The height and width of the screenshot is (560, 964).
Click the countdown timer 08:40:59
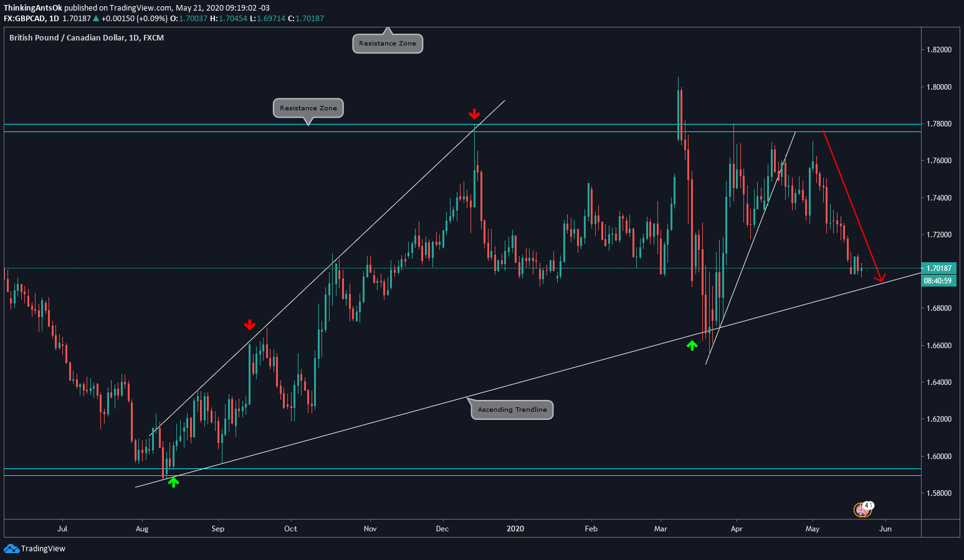[x=938, y=281]
